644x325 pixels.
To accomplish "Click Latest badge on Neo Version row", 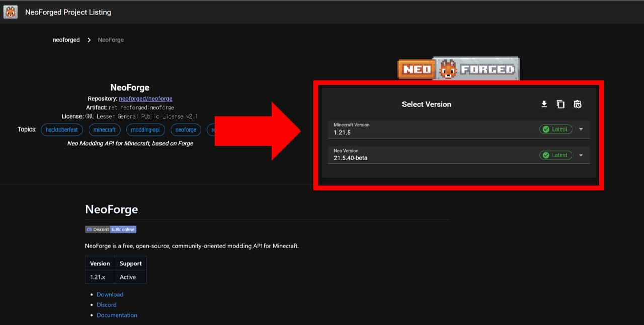I will (555, 155).
